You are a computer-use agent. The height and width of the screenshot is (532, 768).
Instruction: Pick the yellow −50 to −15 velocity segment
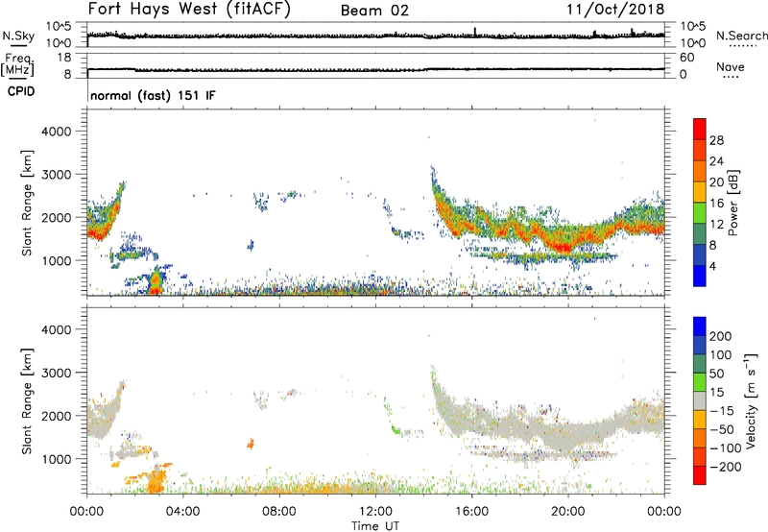coord(700,420)
